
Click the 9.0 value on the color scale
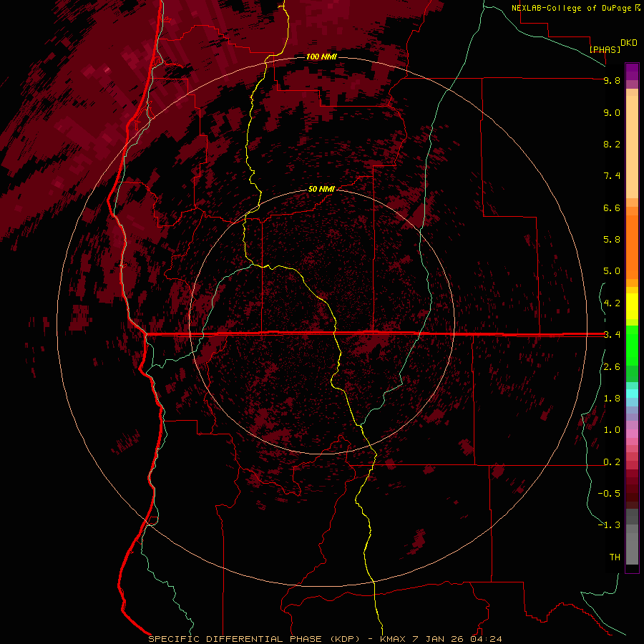pos(612,112)
